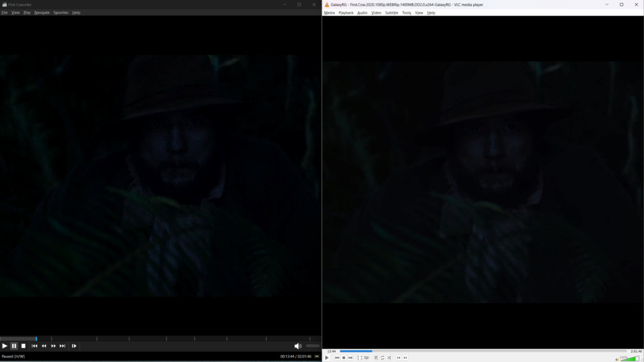Open the File menu in First Cow.mkv player
The image size is (644, 362).
point(4,13)
